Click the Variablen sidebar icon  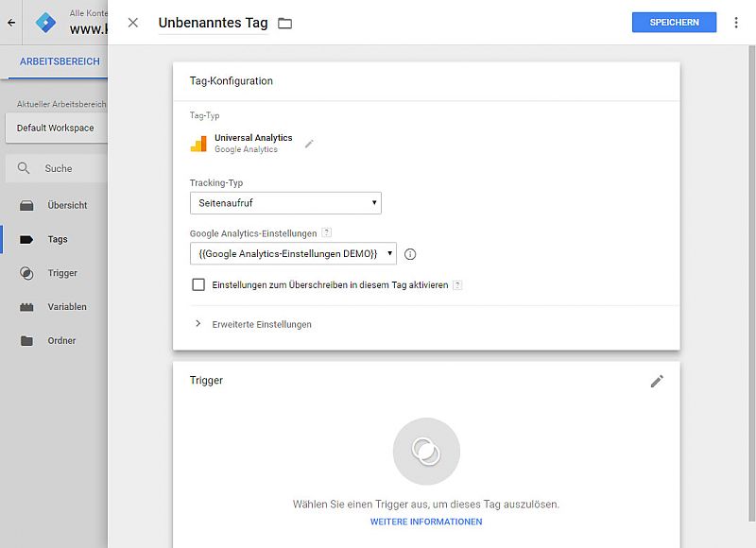coord(26,307)
